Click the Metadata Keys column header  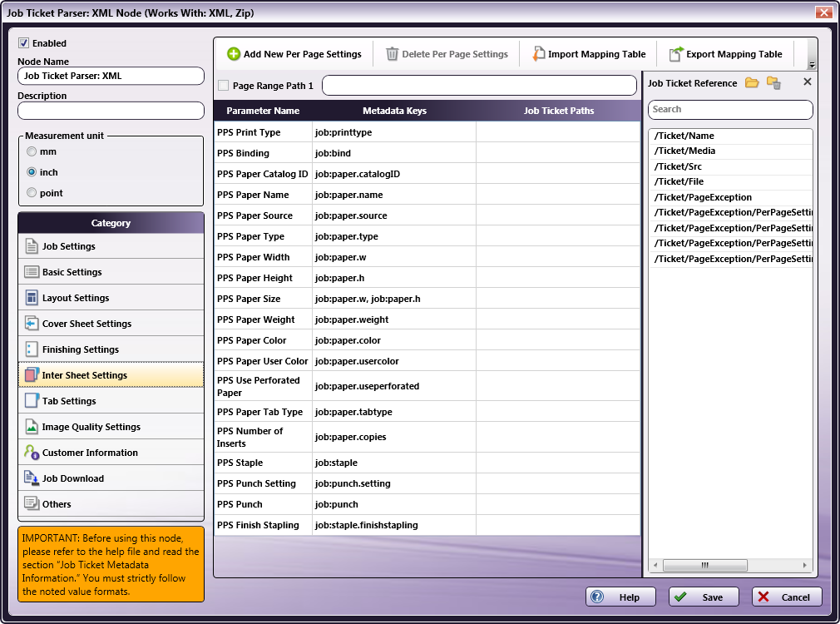tap(394, 111)
